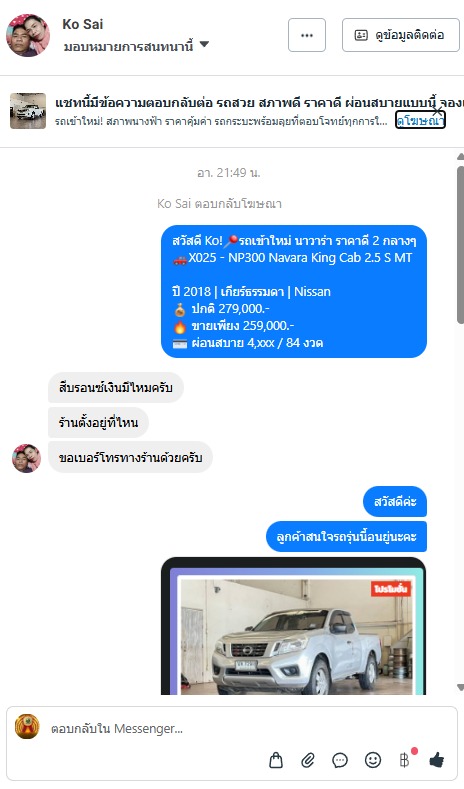Image resolution: width=464 pixels, height=789 pixels.
Task: Expand the assign conversation dropdown arrow
Action: tap(204, 44)
